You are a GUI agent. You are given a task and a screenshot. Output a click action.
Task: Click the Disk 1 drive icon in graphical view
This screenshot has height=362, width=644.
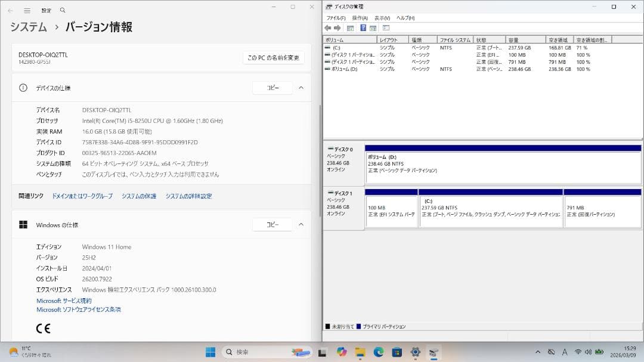coord(330,193)
